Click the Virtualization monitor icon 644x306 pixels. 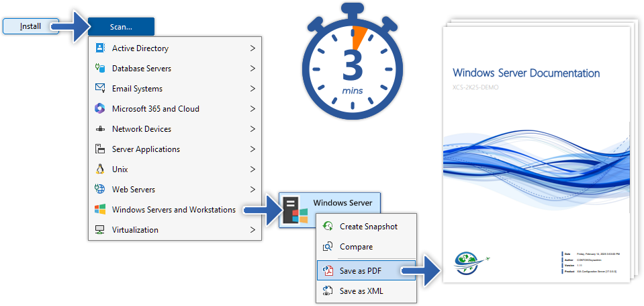coord(100,229)
